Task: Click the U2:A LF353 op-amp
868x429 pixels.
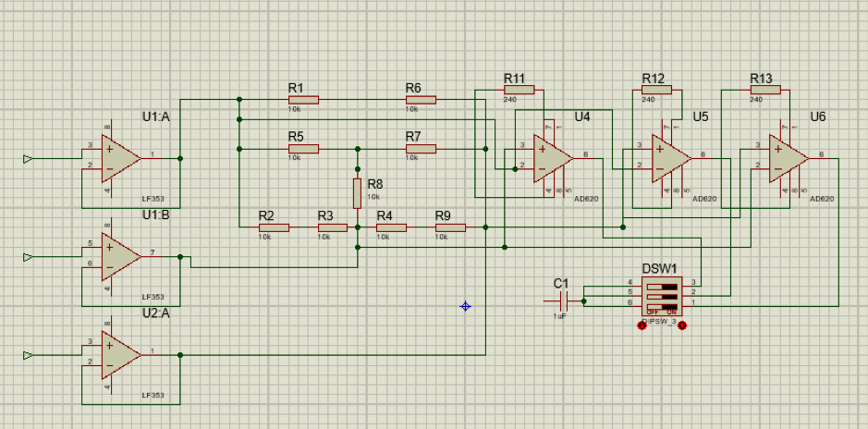Action: pyautogui.click(x=120, y=355)
